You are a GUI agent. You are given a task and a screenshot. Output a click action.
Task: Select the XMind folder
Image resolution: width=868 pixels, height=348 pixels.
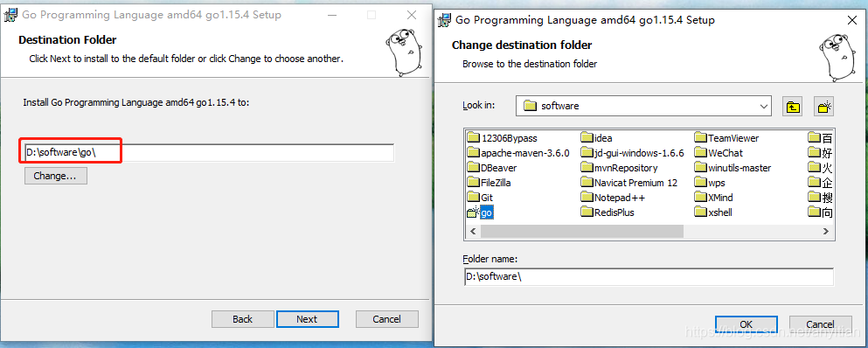click(x=713, y=198)
